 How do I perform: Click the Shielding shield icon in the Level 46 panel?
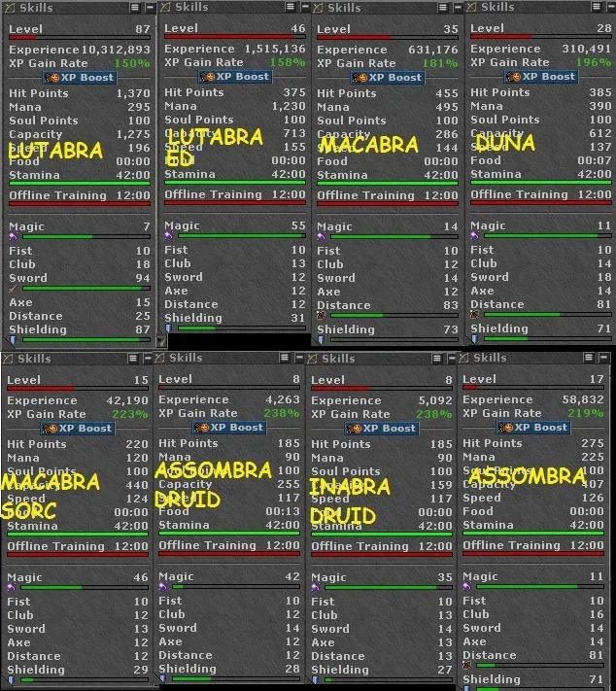coord(169,328)
